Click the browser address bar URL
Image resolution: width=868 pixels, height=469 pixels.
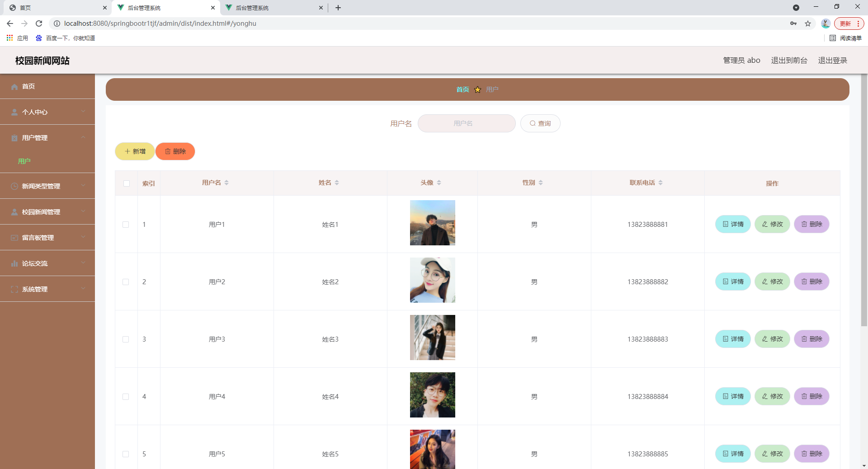[x=160, y=23]
